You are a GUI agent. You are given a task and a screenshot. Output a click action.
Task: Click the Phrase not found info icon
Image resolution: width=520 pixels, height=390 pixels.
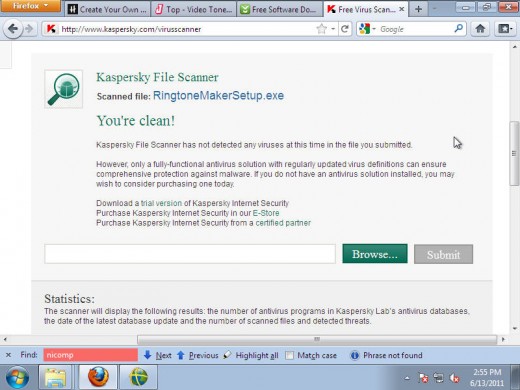(x=355, y=355)
